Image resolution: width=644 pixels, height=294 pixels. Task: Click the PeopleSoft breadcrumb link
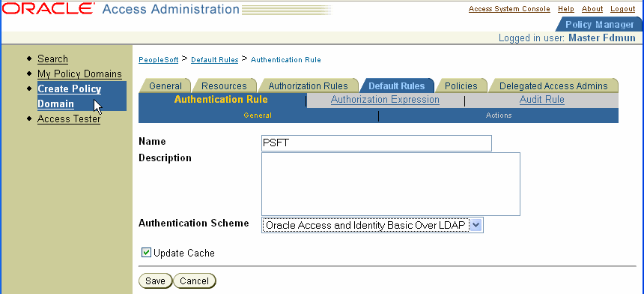[x=159, y=59]
